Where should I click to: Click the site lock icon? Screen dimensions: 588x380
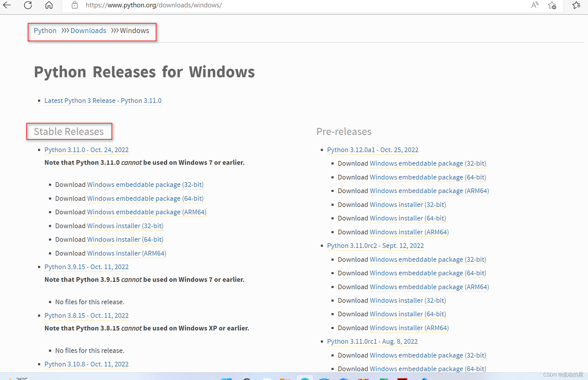click(75, 5)
